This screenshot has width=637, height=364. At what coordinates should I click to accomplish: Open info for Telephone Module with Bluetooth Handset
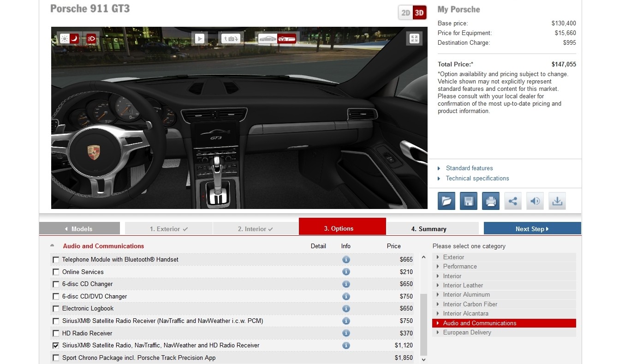click(346, 260)
